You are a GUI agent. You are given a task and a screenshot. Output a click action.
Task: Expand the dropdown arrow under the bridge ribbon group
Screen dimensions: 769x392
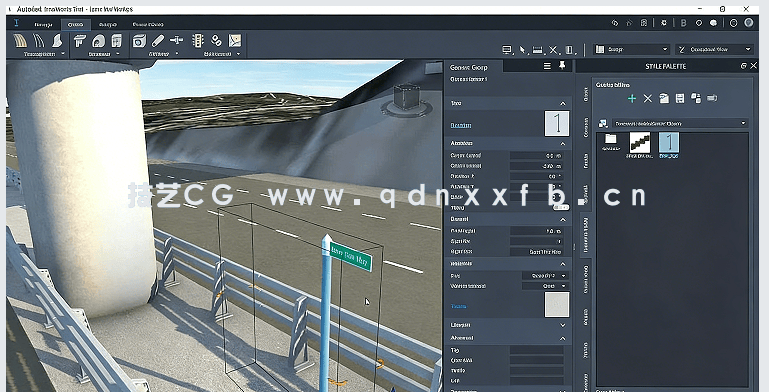[118, 54]
